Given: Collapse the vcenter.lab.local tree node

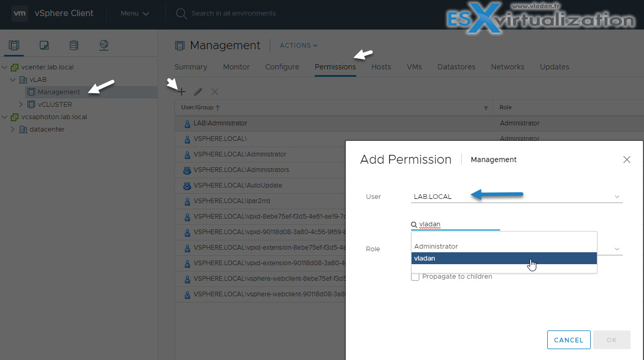Looking at the screenshot, I should (5, 67).
